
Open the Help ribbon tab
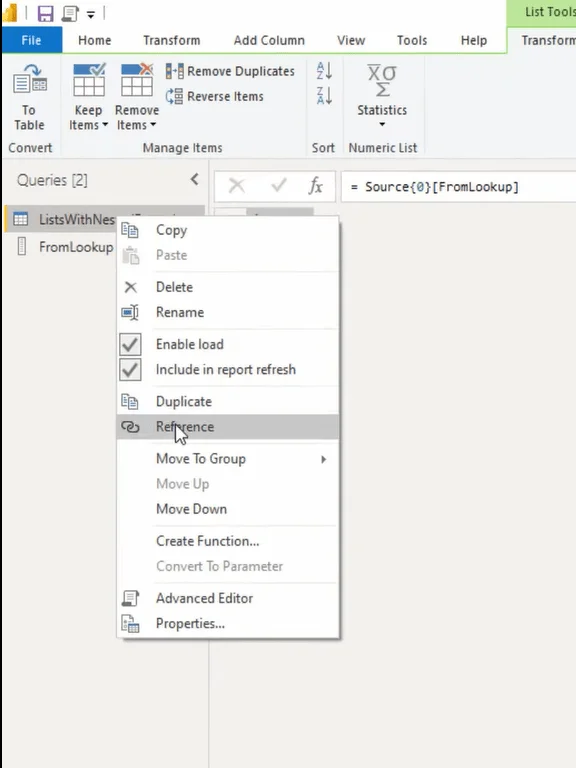coord(474,40)
